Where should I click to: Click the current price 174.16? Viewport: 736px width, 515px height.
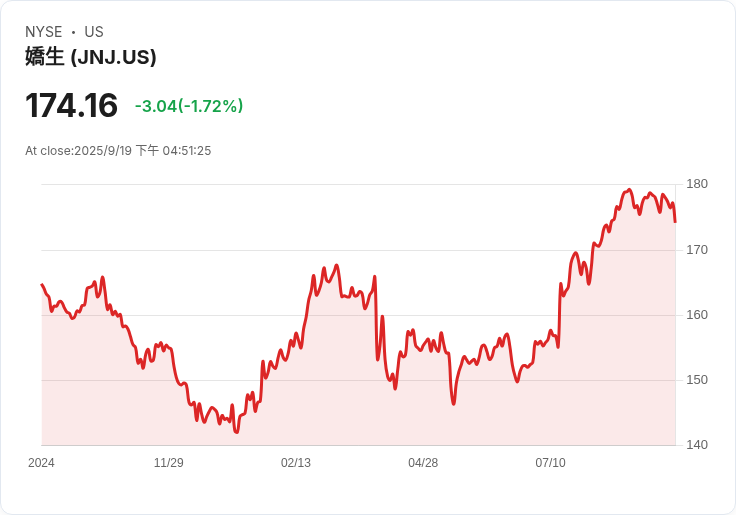[71, 106]
